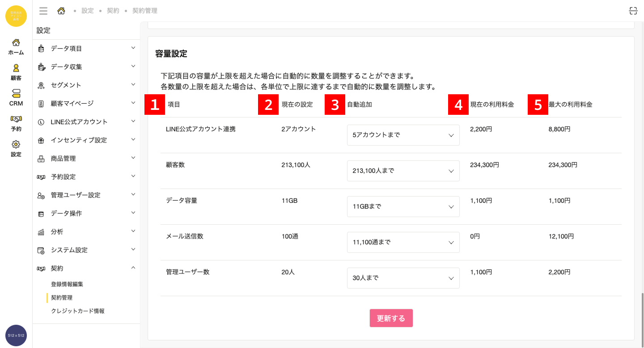Collapse the 契約 menu section

(x=87, y=268)
